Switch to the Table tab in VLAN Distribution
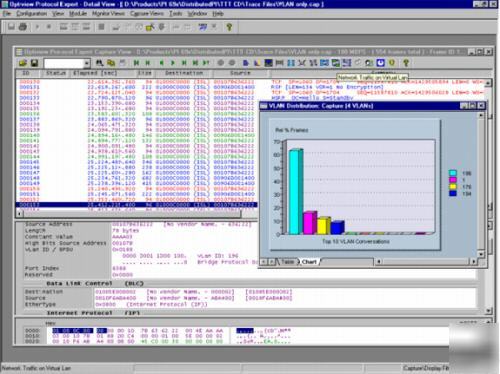Viewport: 500px width, 374px height. [x=287, y=262]
